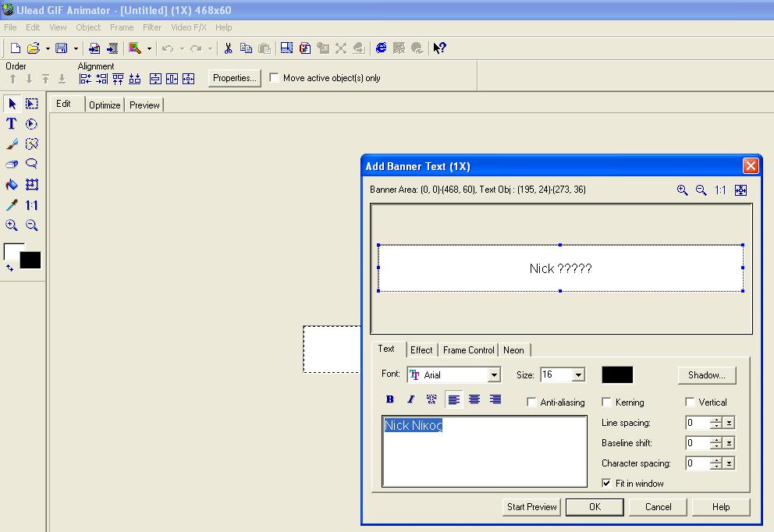This screenshot has width=774, height=532.
Task: Click Help in Add Banner Text
Action: [x=721, y=507]
